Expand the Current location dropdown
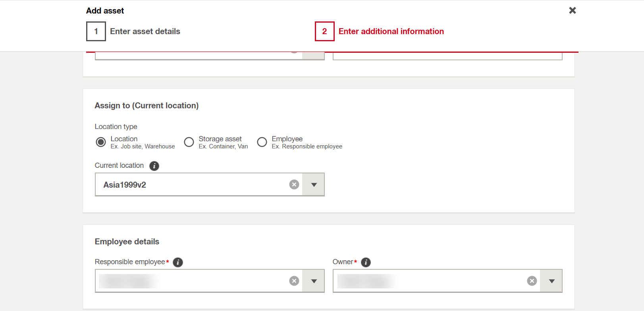 [x=314, y=184]
